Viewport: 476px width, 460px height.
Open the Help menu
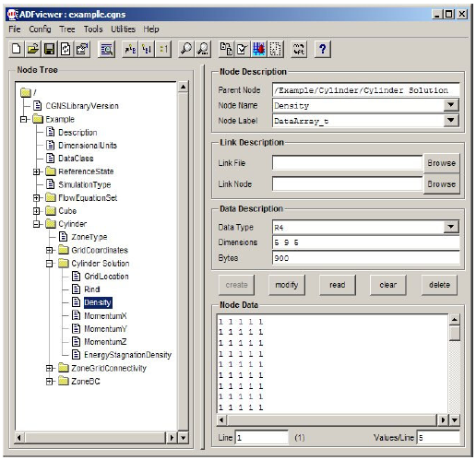click(151, 29)
